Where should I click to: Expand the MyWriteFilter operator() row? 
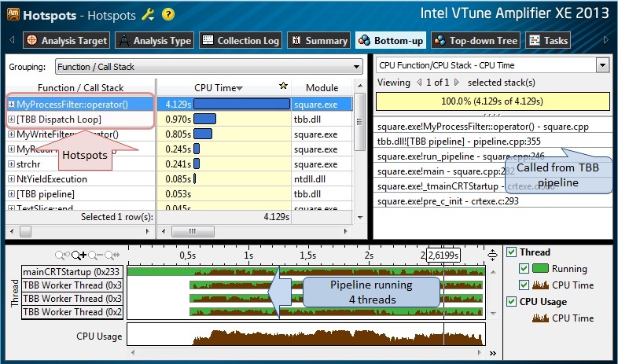tap(11, 134)
